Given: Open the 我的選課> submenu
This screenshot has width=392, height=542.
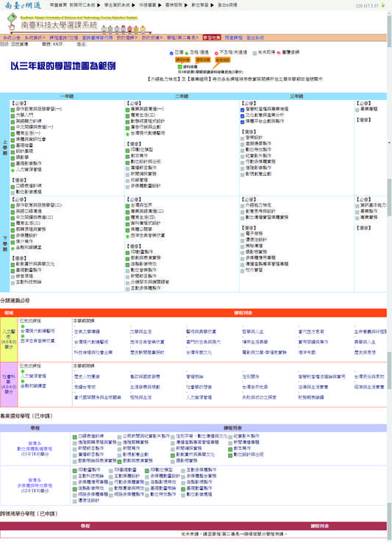Looking at the screenshot, I should 126,38.
